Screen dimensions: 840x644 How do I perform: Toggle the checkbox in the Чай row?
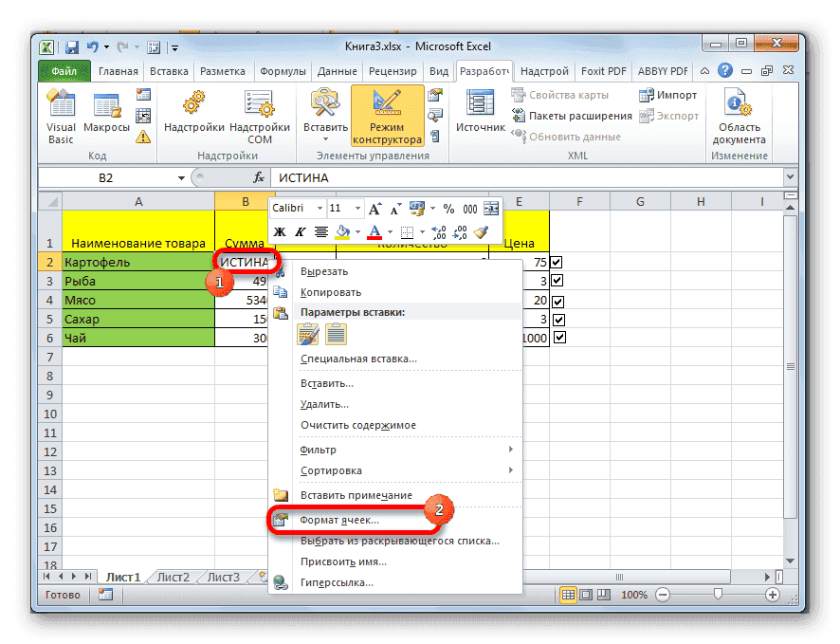coord(559,337)
